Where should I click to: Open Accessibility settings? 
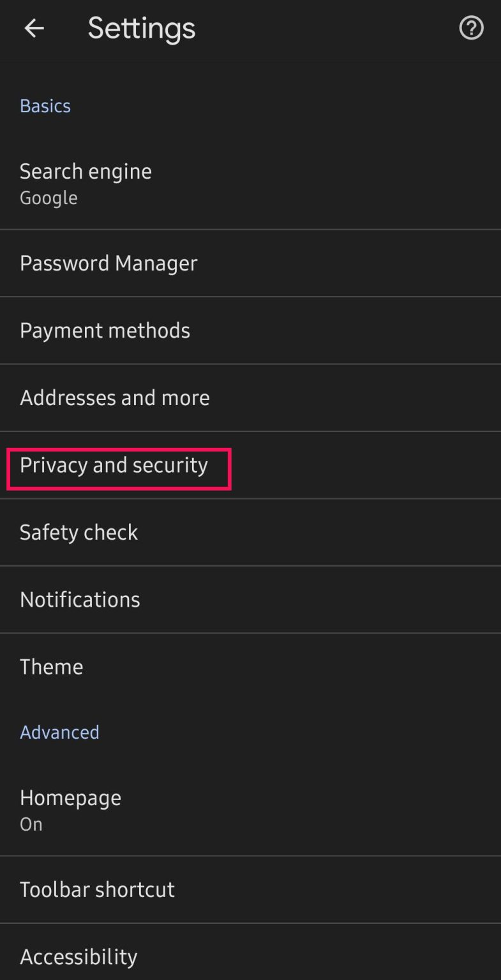[78, 956]
